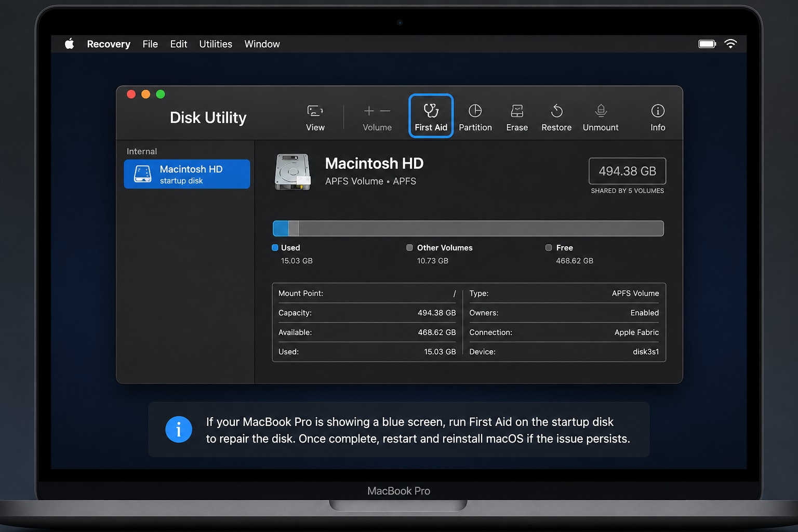Add a volume with the plus icon
This screenshot has height=532, width=798.
[x=369, y=111]
